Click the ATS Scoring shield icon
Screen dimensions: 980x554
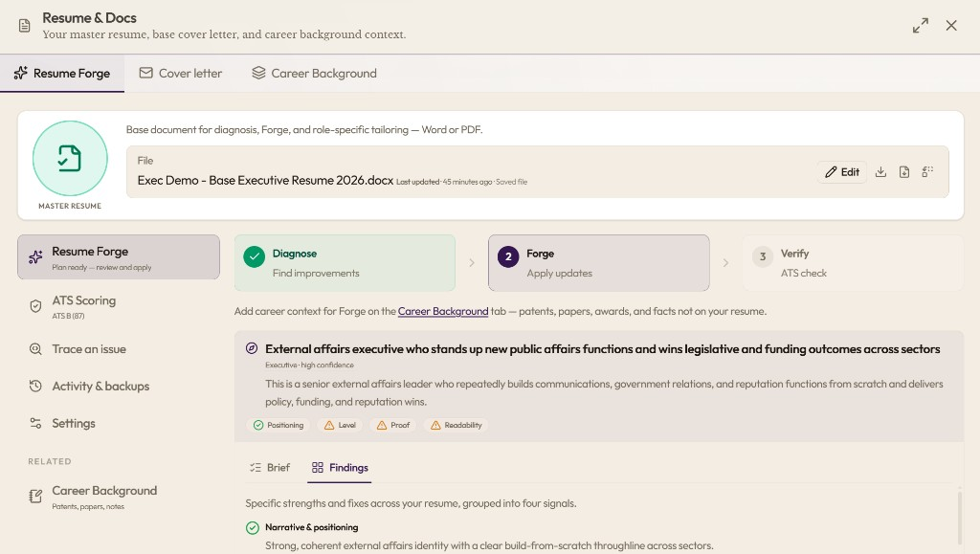pos(35,306)
